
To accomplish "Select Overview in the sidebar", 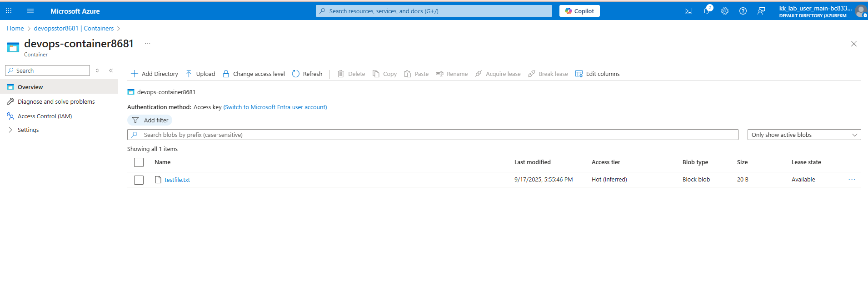I will click(x=59, y=87).
